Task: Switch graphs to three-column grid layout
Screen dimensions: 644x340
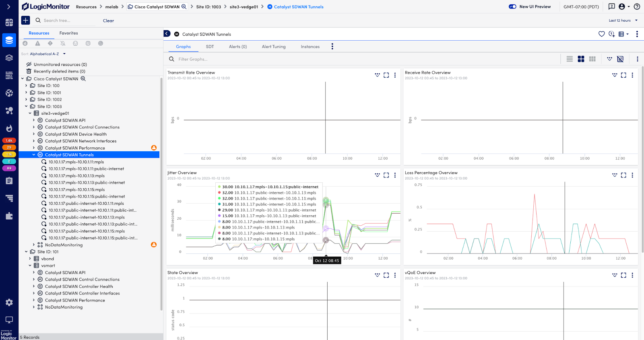Action: tap(592, 59)
